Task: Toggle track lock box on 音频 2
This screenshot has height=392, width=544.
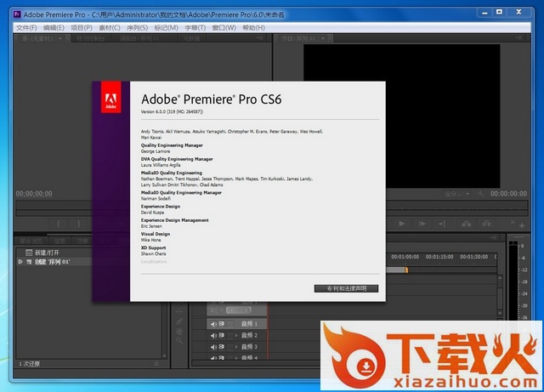Action: tap(230, 335)
